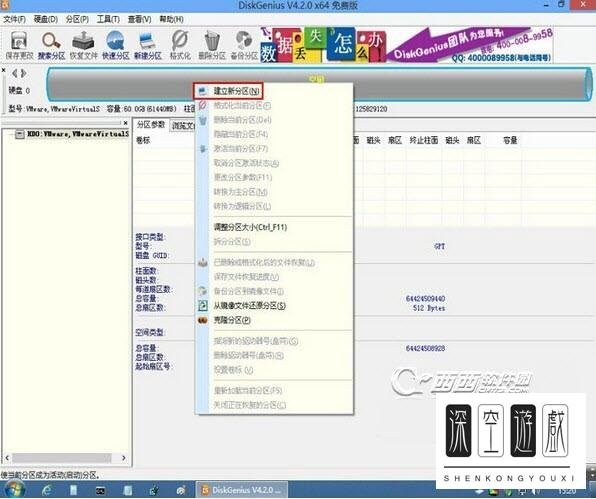Select the HD0:VMware,VMwareVirtualS tree node

[x=78, y=134]
